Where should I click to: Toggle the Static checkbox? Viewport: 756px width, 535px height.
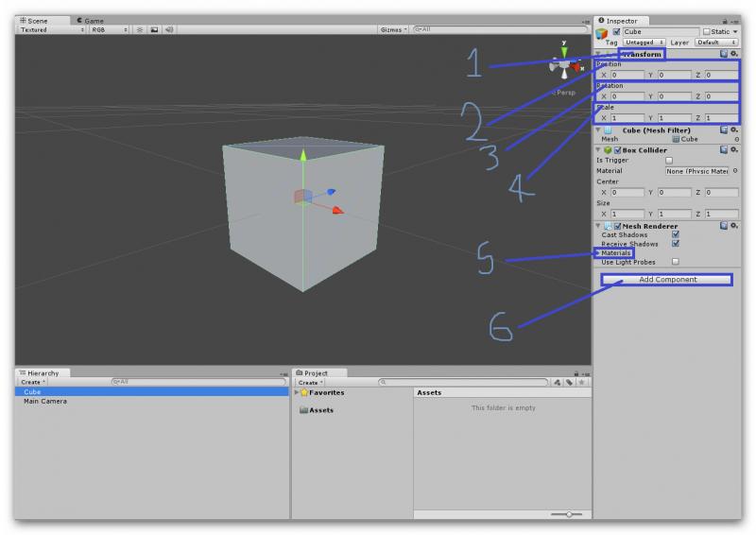pyautogui.click(x=706, y=32)
